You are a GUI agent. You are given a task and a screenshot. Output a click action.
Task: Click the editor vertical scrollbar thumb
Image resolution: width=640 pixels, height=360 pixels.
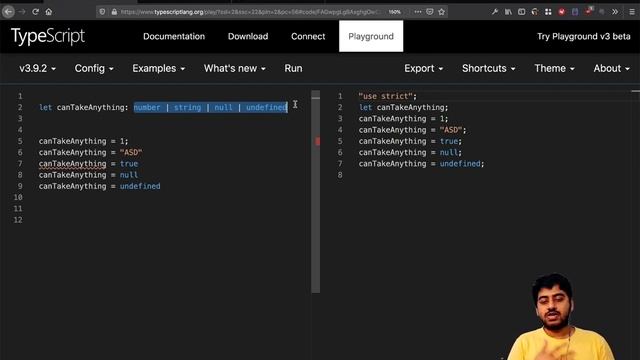coord(316,192)
